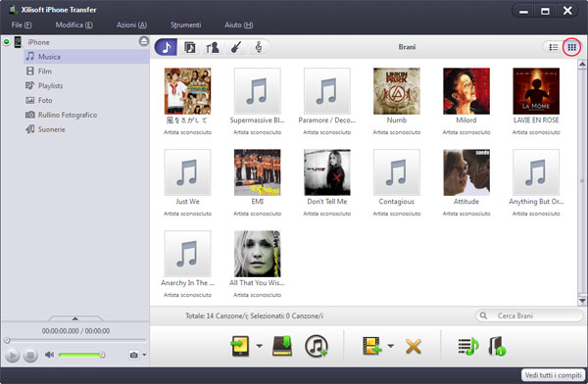
Task: Open the File menu
Action: point(22,25)
